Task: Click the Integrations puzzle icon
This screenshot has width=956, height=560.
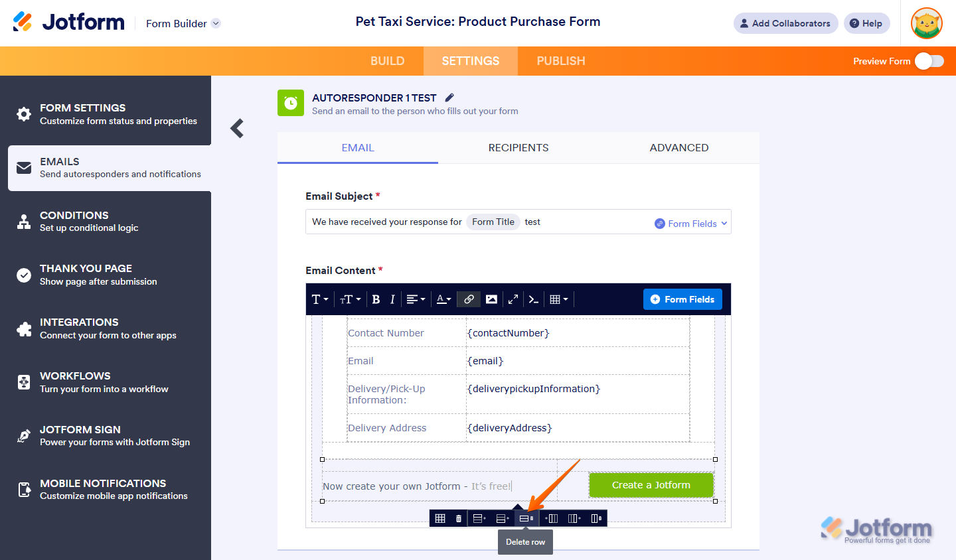Action: pos(24,328)
